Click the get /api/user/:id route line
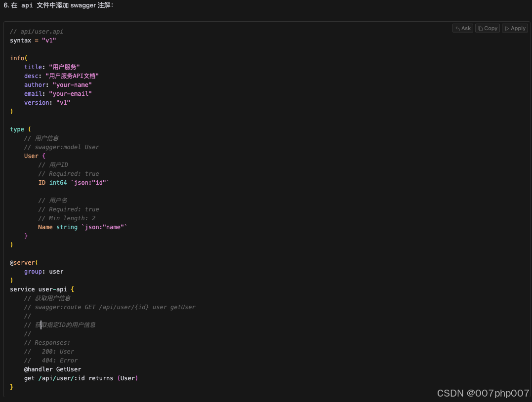 pos(82,378)
